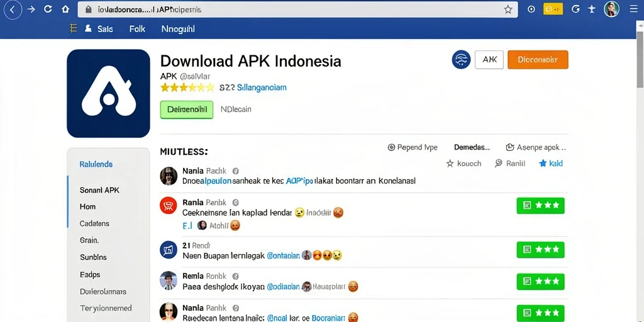Select Cadatens in the sidebar

coord(94,223)
